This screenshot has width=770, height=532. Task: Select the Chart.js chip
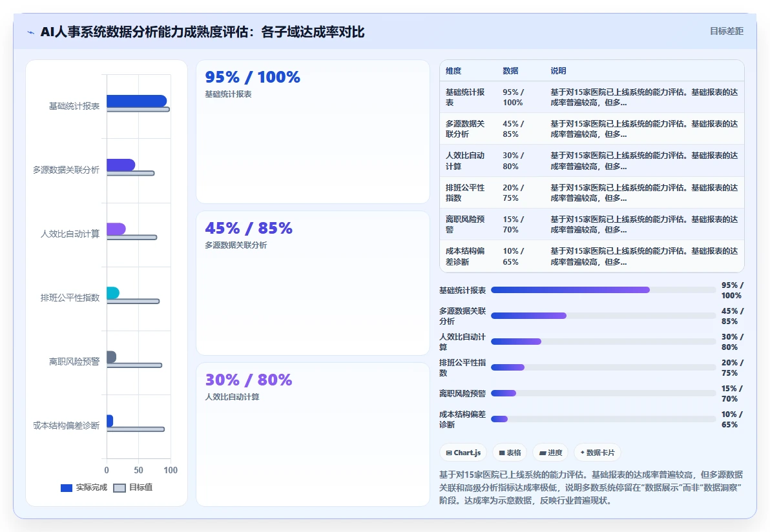tap(463, 453)
